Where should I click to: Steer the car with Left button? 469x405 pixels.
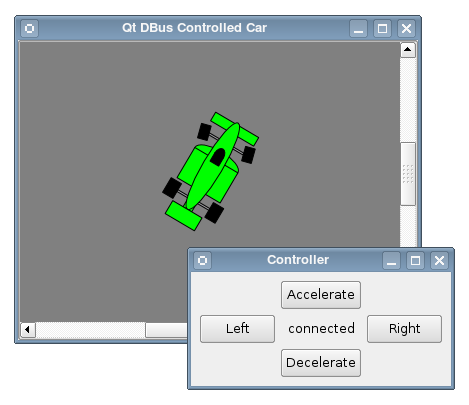237,329
